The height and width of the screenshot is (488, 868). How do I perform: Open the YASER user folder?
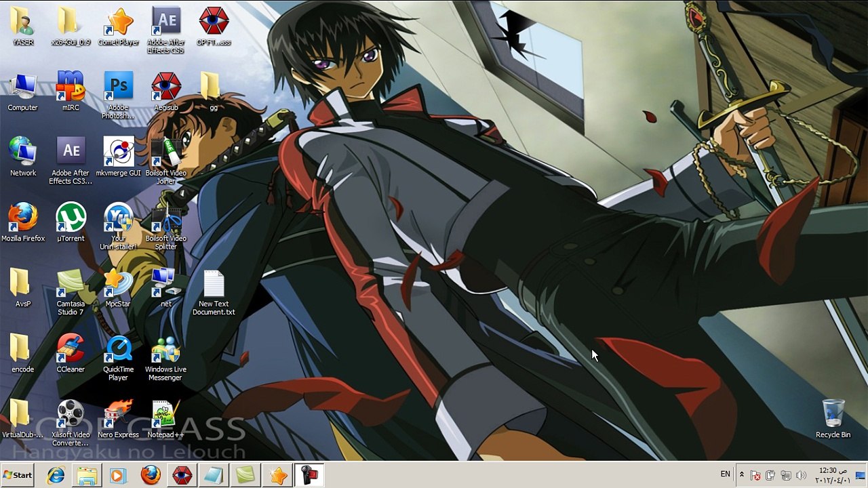pos(23,26)
